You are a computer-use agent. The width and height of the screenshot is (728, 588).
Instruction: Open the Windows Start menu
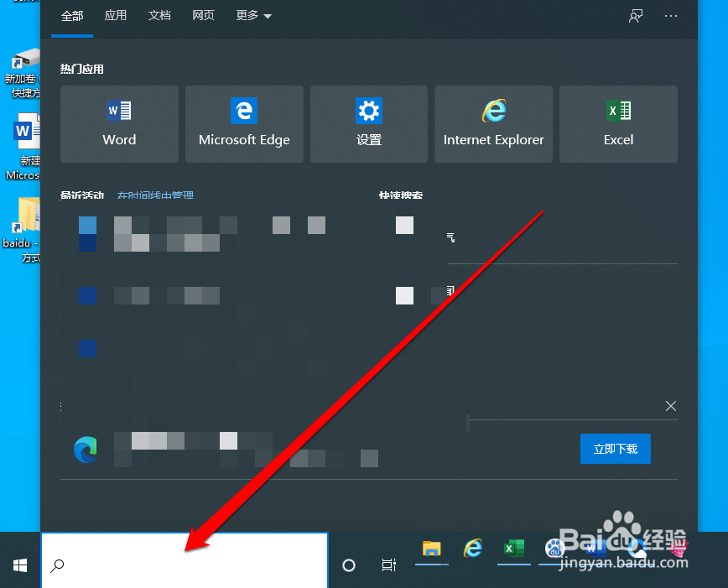(x=20, y=565)
